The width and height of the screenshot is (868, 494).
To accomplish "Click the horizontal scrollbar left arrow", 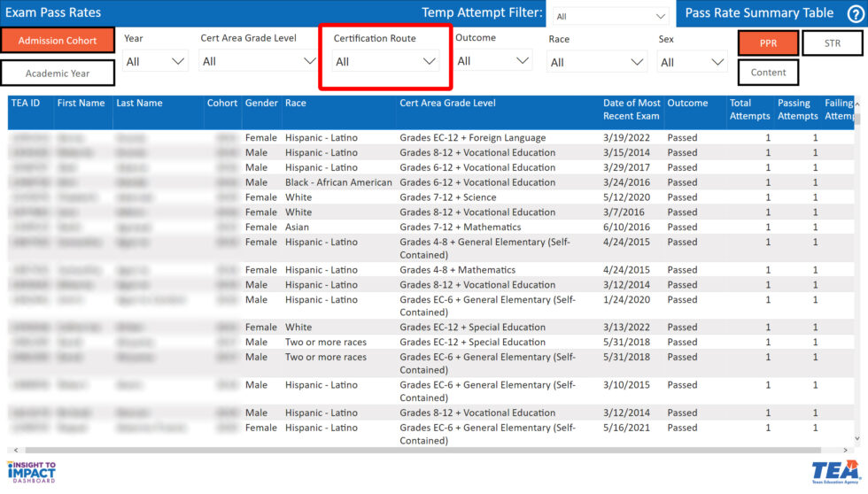I will point(16,451).
